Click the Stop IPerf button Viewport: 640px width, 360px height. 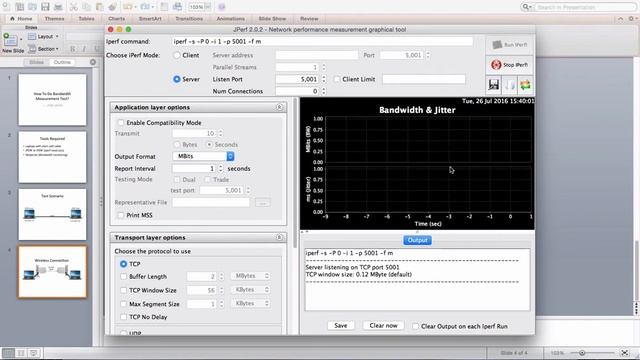509,65
